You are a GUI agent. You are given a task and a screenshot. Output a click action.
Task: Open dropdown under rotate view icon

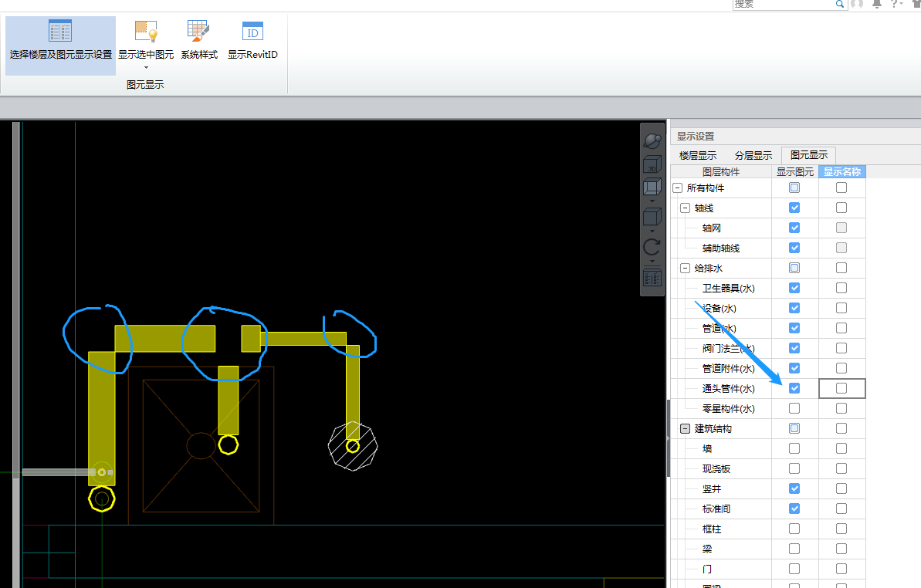coord(652,261)
